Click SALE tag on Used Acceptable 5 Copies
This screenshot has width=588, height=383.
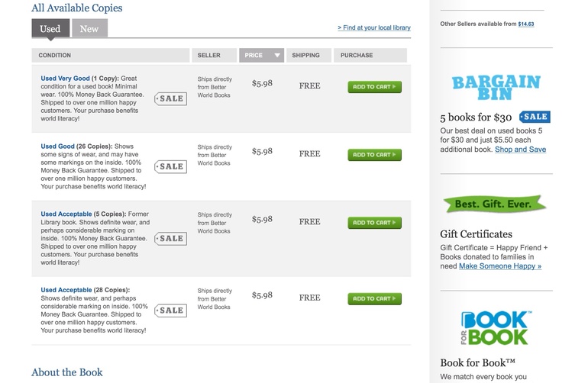click(x=170, y=238)
